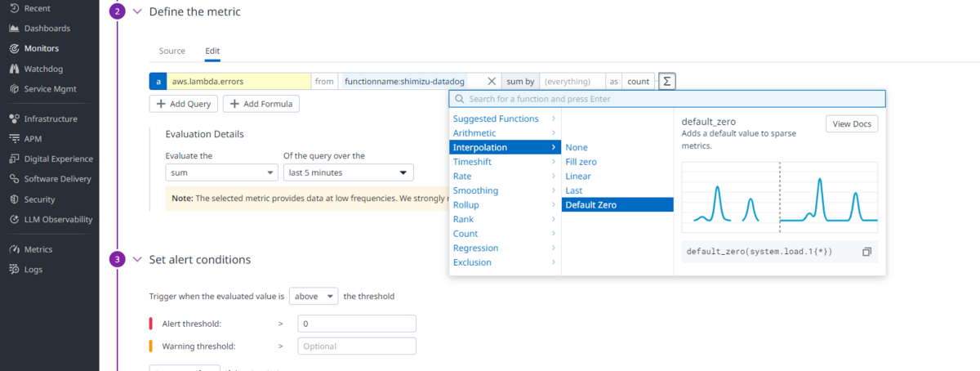Focus the function search box
This screenshot has height=371, width=980.
(x=667, y=99)
